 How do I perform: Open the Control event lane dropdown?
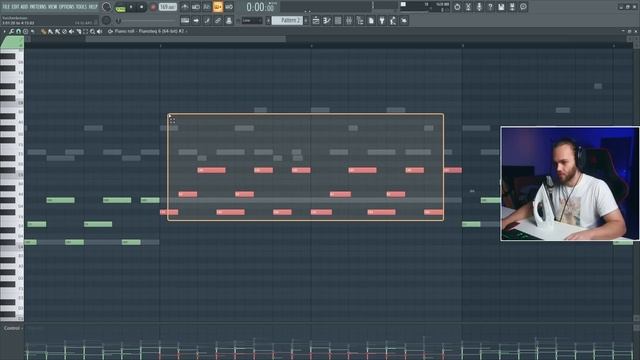12,328
